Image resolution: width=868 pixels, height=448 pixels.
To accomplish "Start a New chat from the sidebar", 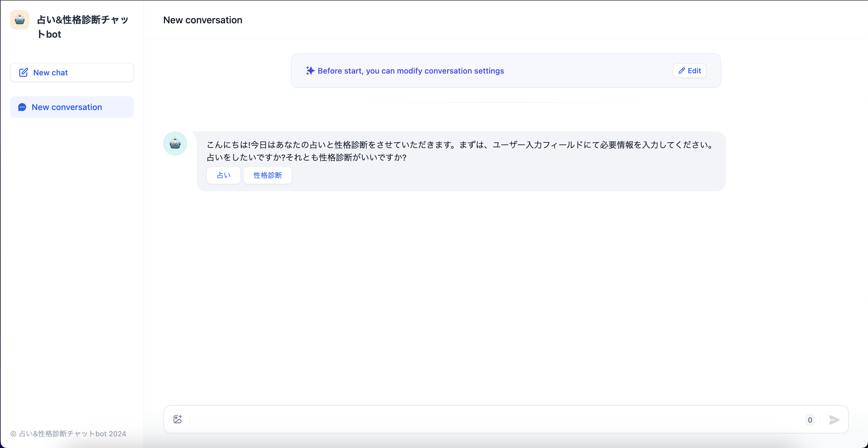I will click(72, 72).
